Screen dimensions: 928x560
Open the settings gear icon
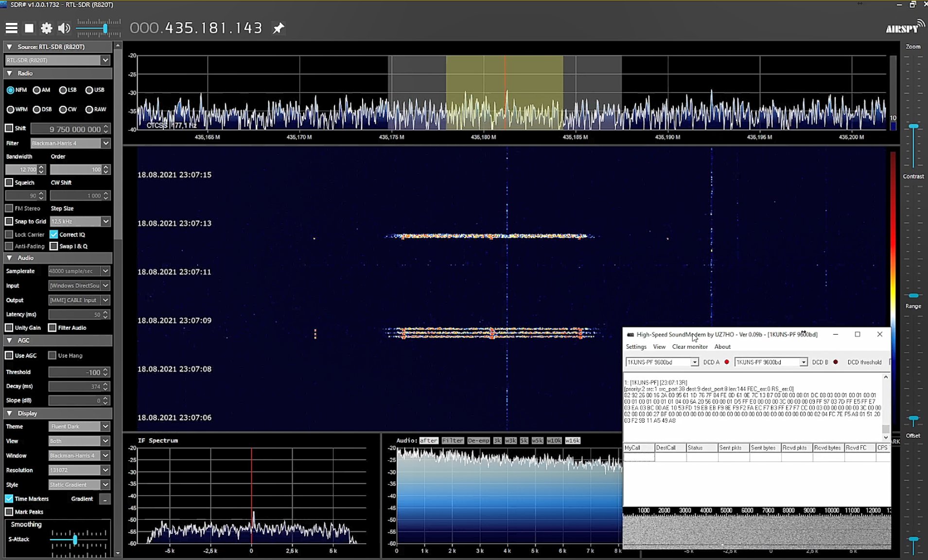click(x=46, y=28)
